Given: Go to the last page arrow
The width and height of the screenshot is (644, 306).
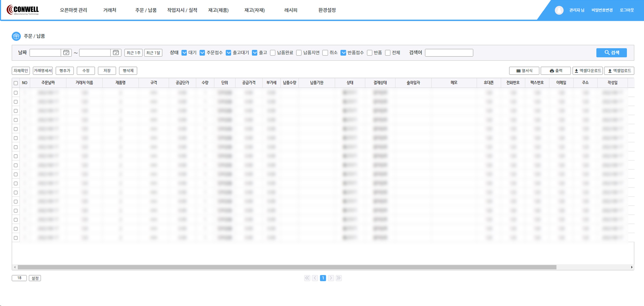Looking at the screenshot, I should click(339, 278).
